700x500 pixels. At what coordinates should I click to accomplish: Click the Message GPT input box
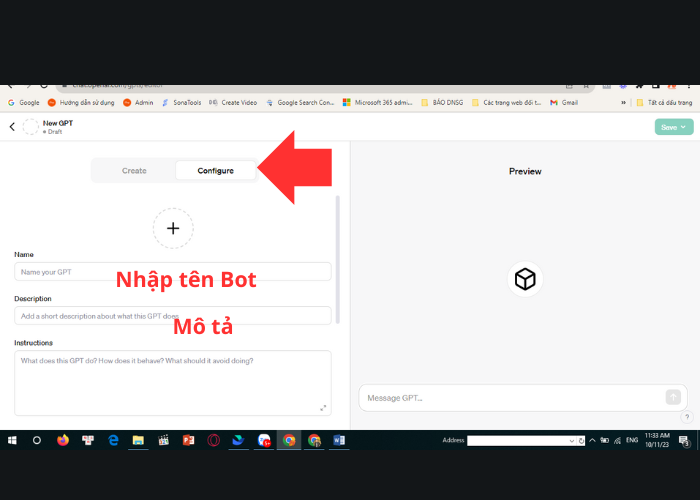point(510,398)
